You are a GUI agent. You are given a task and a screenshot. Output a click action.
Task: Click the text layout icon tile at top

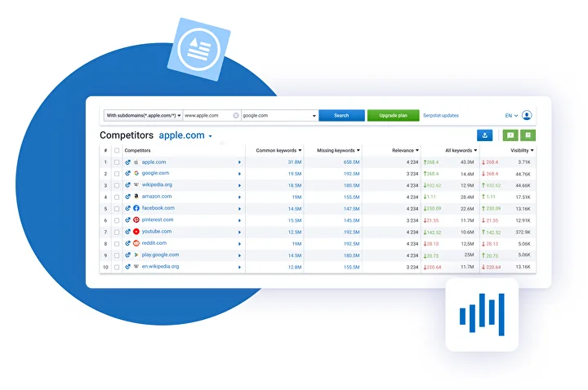[198, 49]
